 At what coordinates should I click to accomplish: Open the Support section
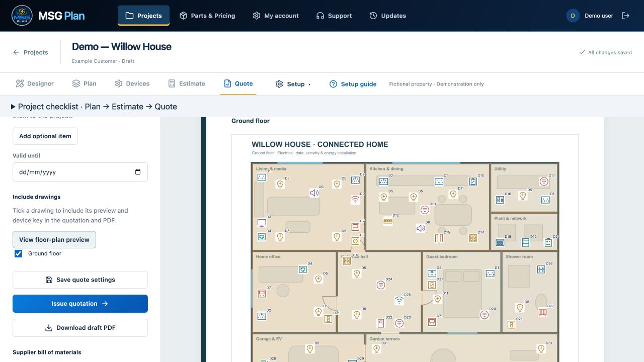point(334,16)
